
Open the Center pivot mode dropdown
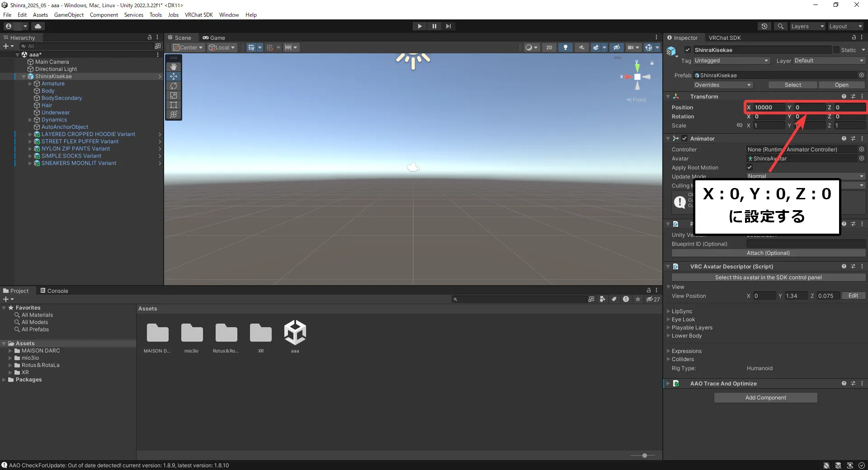189,47
